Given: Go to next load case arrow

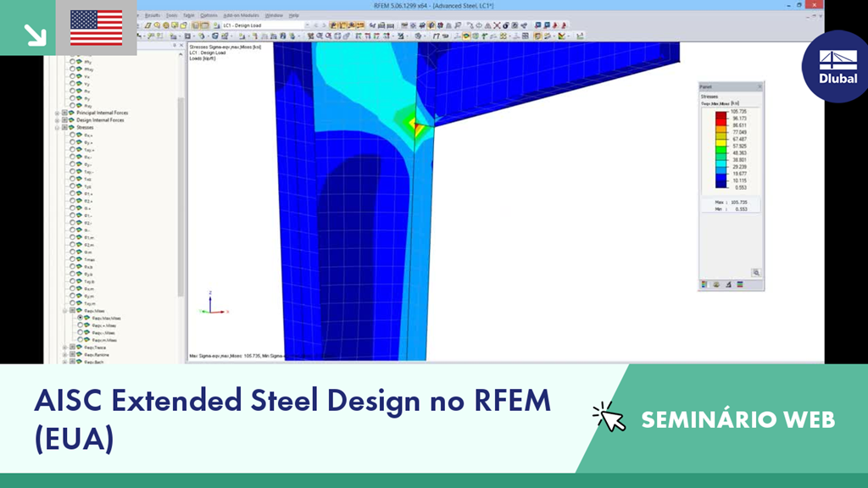Looking at the screenshot, I should (x=324, y=25).
